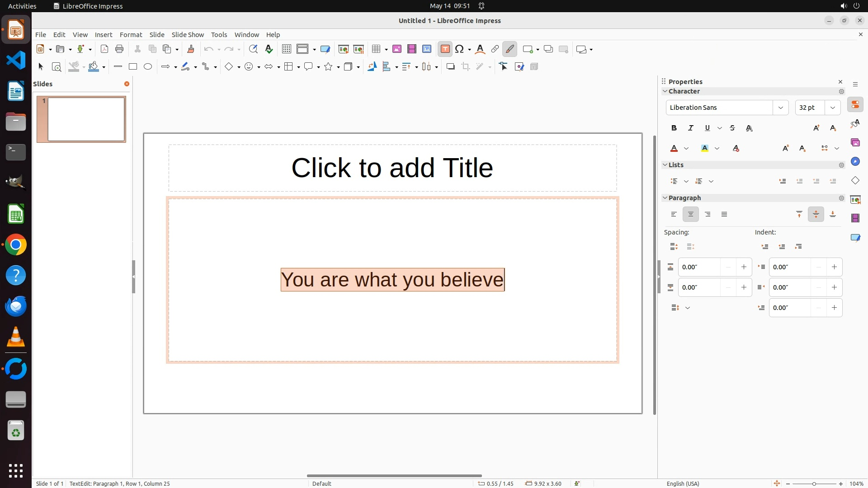Click the Insert Special Character icon

460,49
